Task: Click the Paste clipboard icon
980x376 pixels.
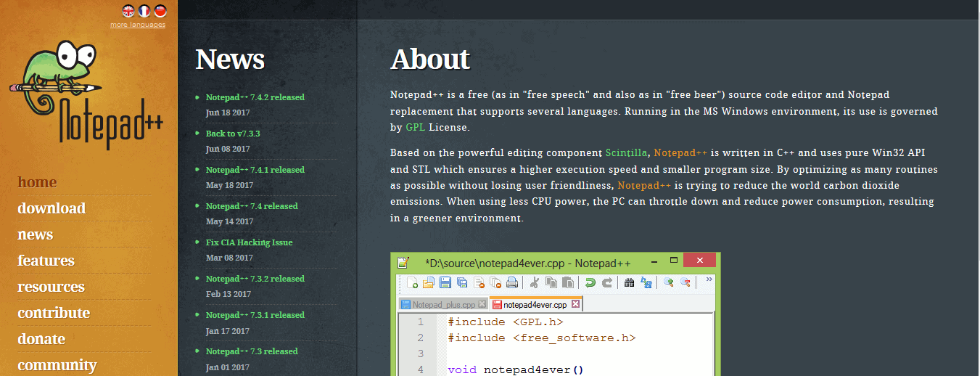Action: 568,282
